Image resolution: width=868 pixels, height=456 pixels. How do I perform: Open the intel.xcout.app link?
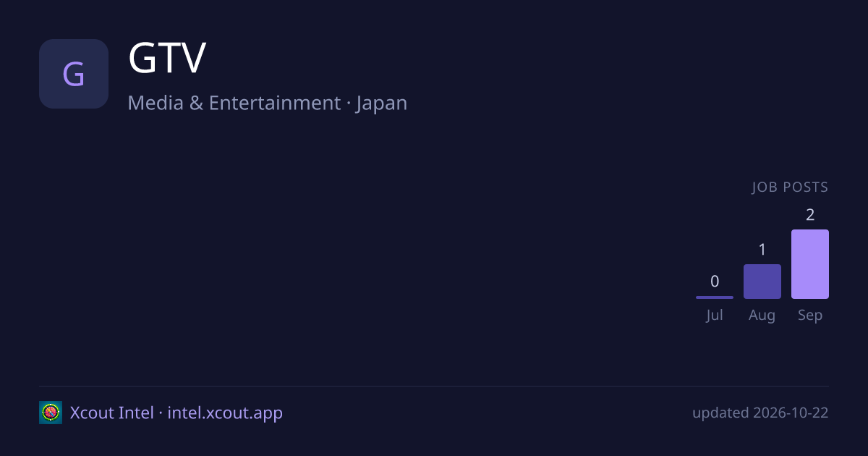[x=225, y=413]
